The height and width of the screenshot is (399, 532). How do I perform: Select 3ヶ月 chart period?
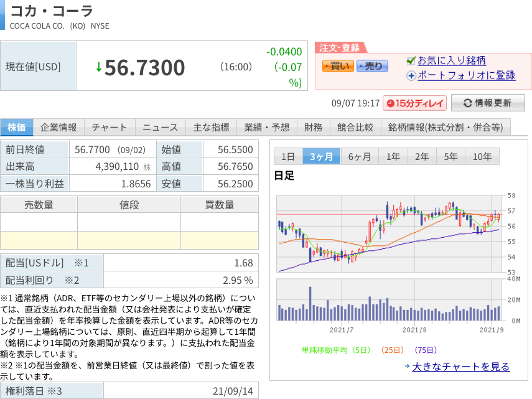point(321,156)
